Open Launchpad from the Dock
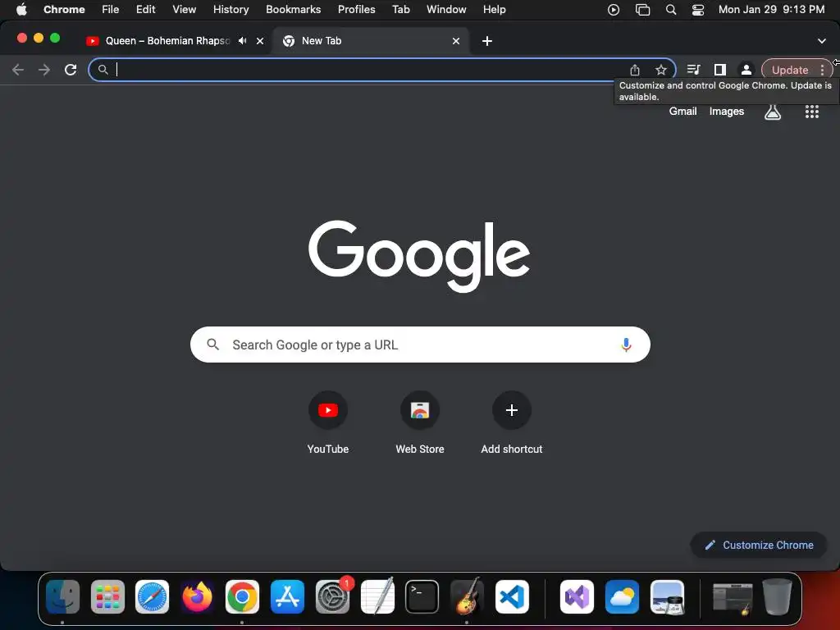This screenshot has height=630, width=840. click(x=107, y=596)
